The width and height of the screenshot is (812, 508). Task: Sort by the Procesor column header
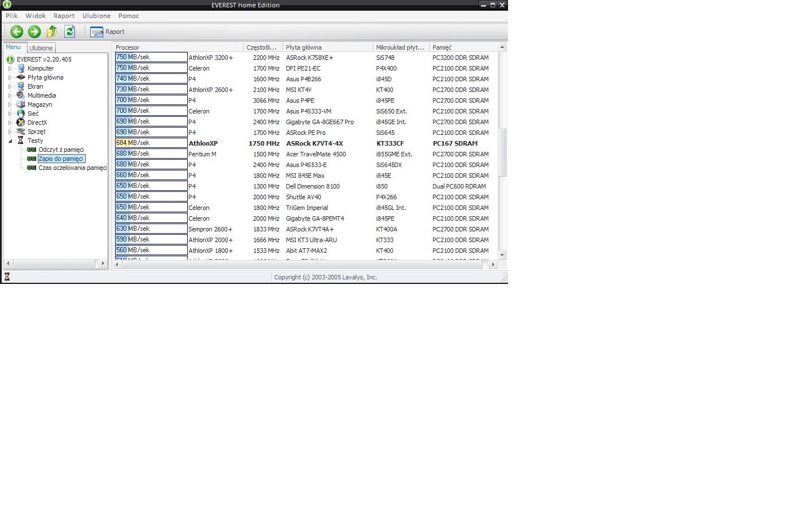[178, 47]
